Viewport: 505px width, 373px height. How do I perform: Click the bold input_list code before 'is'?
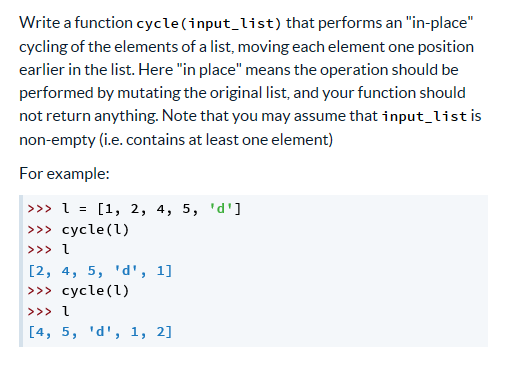(424, 116)
